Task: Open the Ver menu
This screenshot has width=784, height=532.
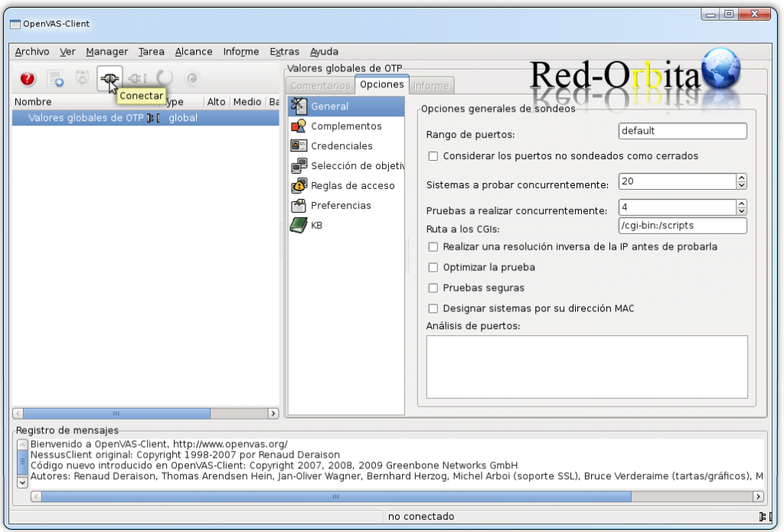Action: [x=67, y=51]
